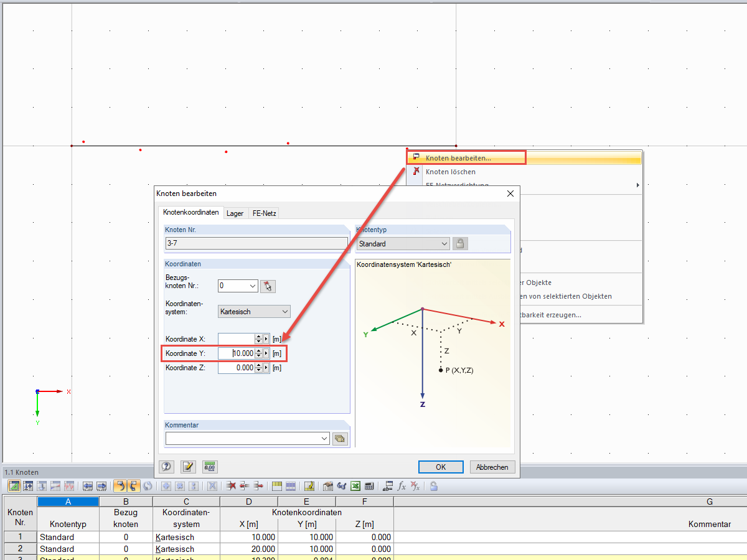747x560 pixels.
Task: Click the fx formula icon
Action: pyautogui.click(x=402, y=486)
